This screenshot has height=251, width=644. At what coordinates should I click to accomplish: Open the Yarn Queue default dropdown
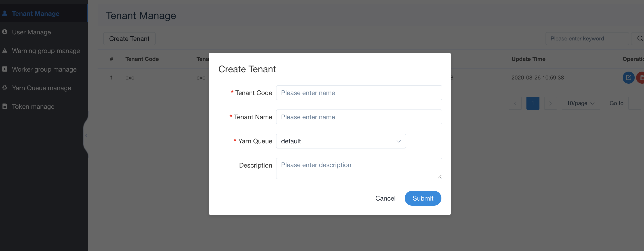(x=341, y=141)
